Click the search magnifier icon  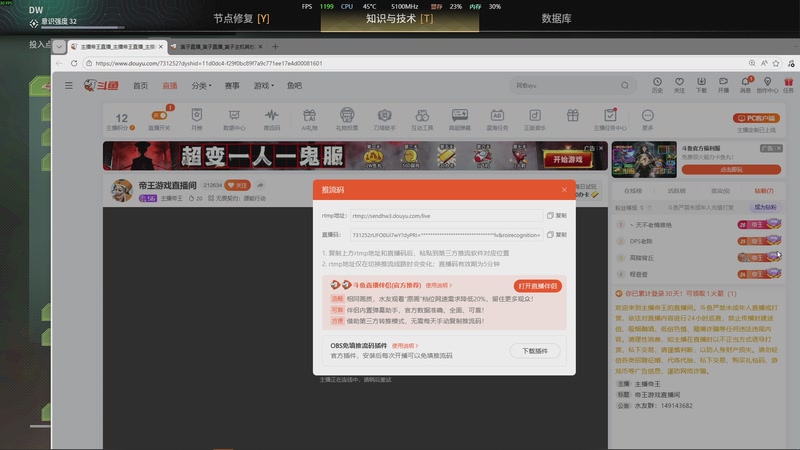click(624, 85)
